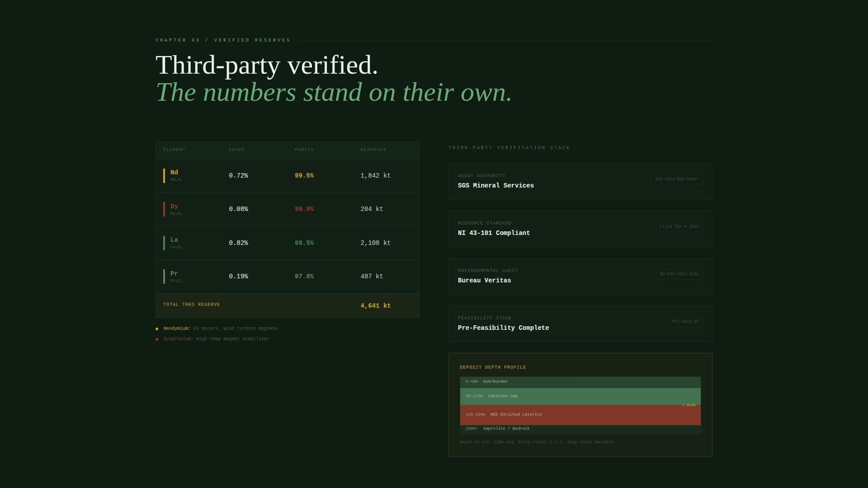
Task: Click the Nd element symbol in table
Action: click(174, 173)
